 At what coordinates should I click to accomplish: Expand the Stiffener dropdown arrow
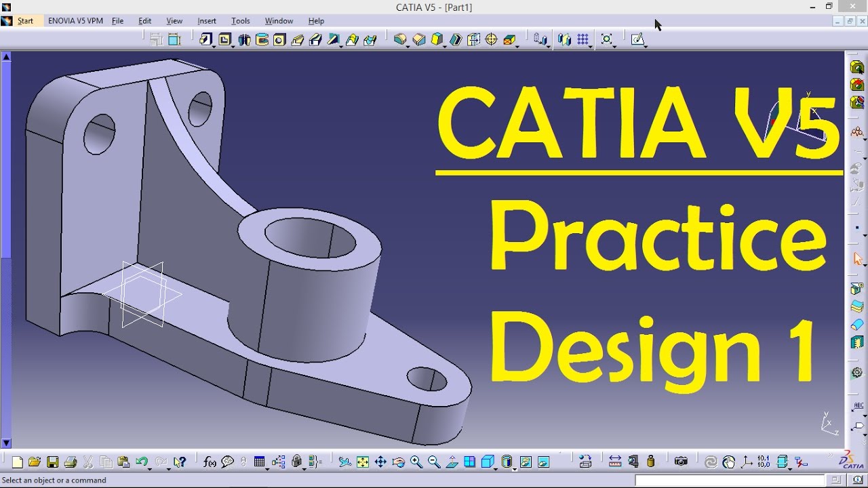341,45
